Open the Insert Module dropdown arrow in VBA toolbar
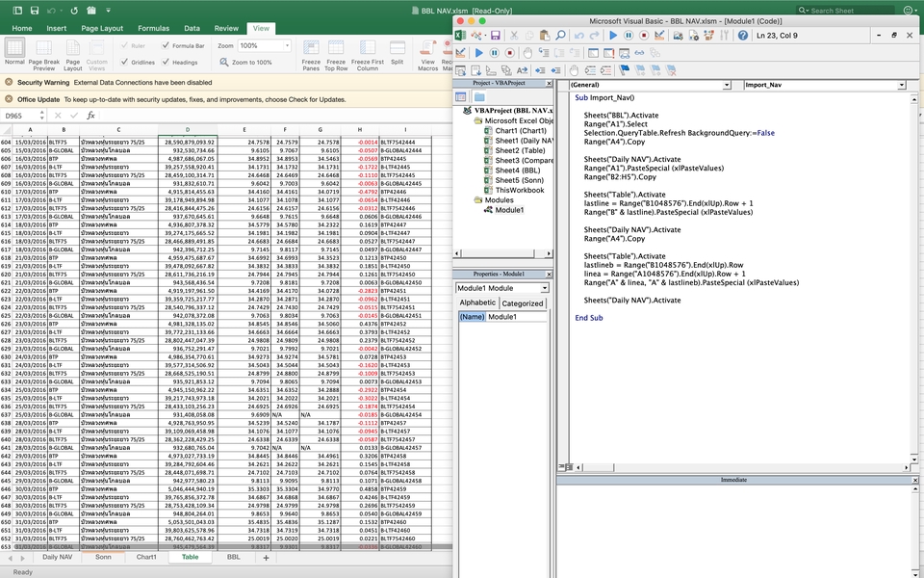 coord(484,36)
